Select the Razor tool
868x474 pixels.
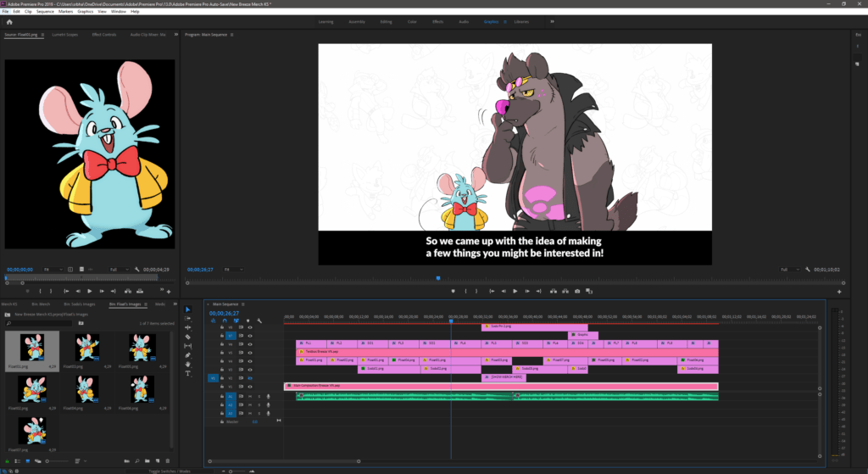pyautogui.click(x=187, y=337)
